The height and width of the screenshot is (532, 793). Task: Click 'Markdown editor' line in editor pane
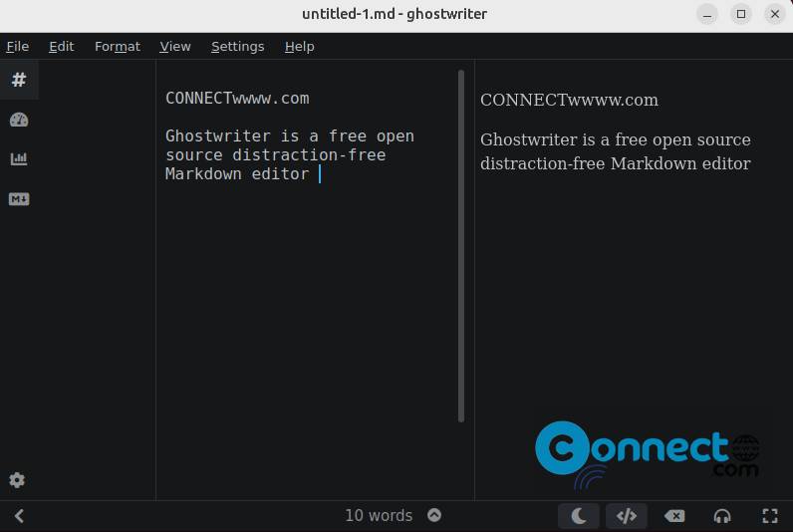tap(237, 174)
